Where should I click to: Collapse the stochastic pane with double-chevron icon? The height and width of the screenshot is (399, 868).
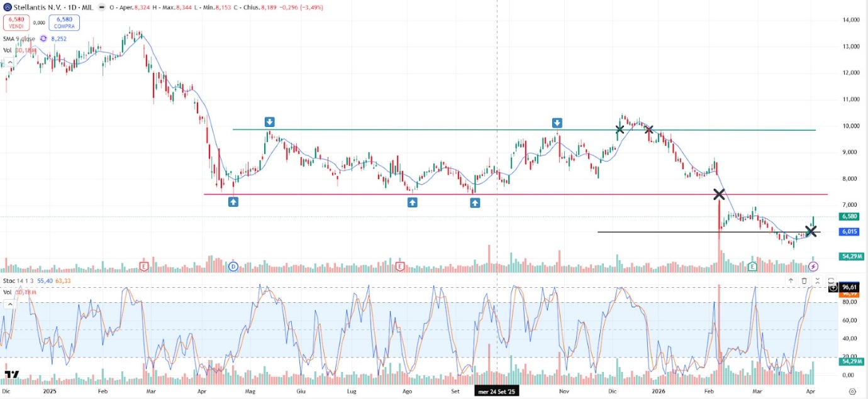coord(817,281)
